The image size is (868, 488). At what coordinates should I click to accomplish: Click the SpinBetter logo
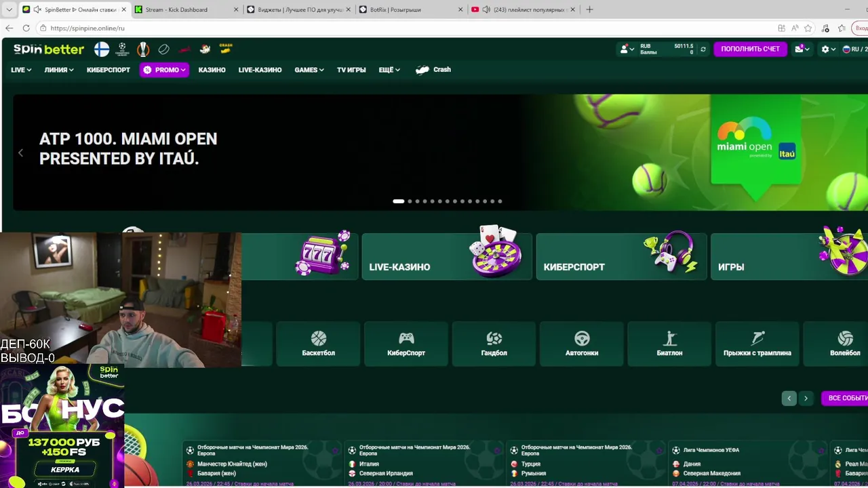49,49
